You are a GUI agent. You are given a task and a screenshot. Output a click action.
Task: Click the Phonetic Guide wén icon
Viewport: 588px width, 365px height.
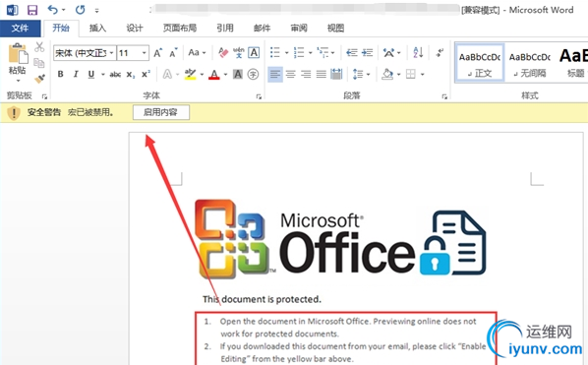pyautogui.click(x=239, y=53)
